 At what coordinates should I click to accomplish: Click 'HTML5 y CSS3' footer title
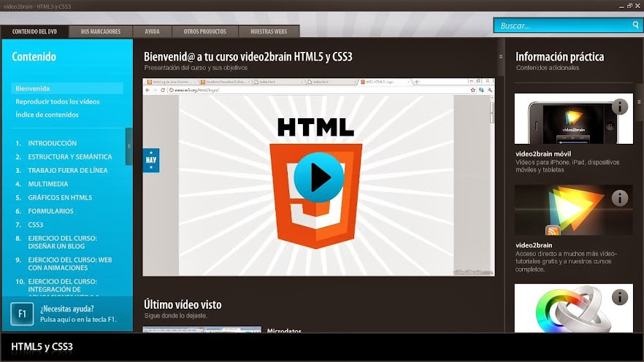pyautogui.click(x=42, y=347)
